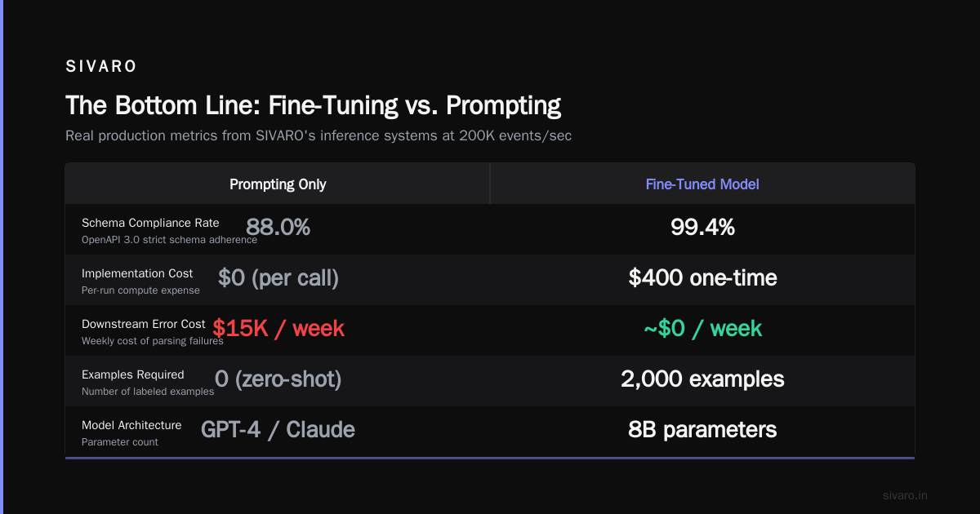Select the Fine-Tuned Model column header

[702, 184]
